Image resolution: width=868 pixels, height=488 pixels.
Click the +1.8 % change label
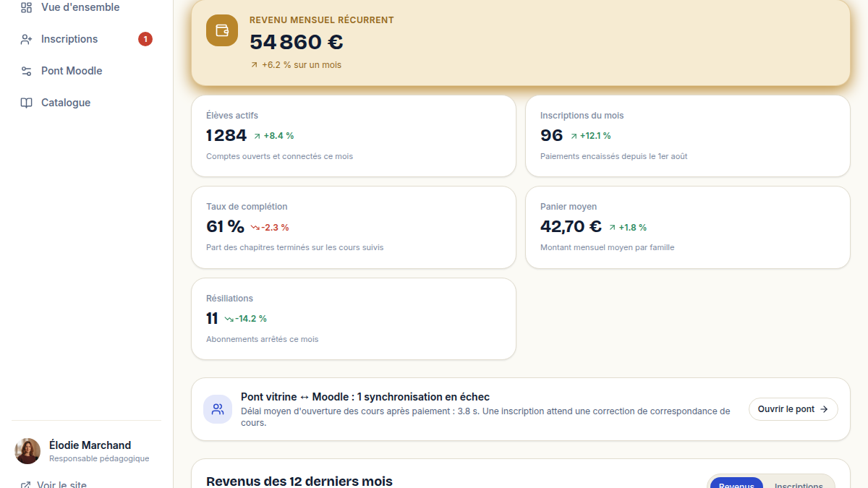pyautogui.click(x=632, y=227)
